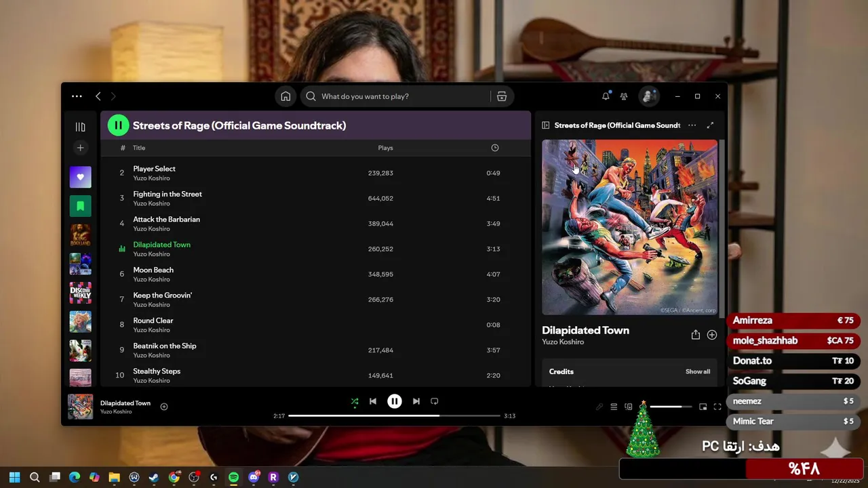Open Liked Songs in the sidebar
The image size is (868, 488).
pyautogui.click(x=80, y=177)
